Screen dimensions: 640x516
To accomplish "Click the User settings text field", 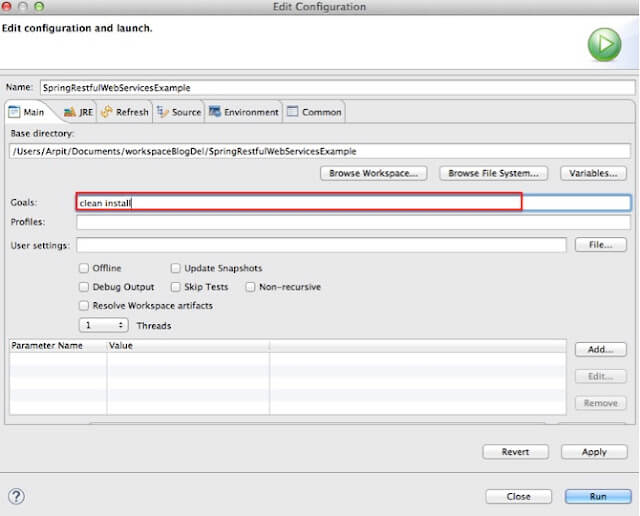I will point(322,245).
